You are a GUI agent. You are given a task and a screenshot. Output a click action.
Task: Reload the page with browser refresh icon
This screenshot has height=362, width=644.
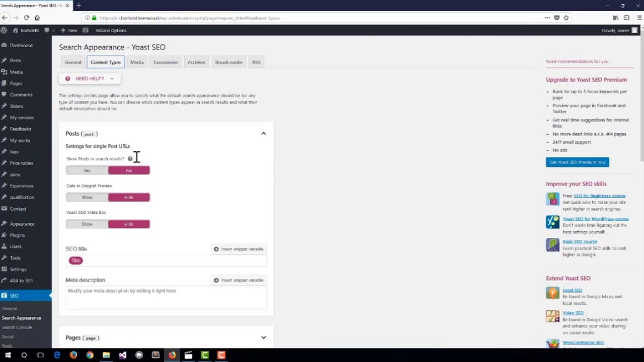pyautogui.click(x=26, y=18)
